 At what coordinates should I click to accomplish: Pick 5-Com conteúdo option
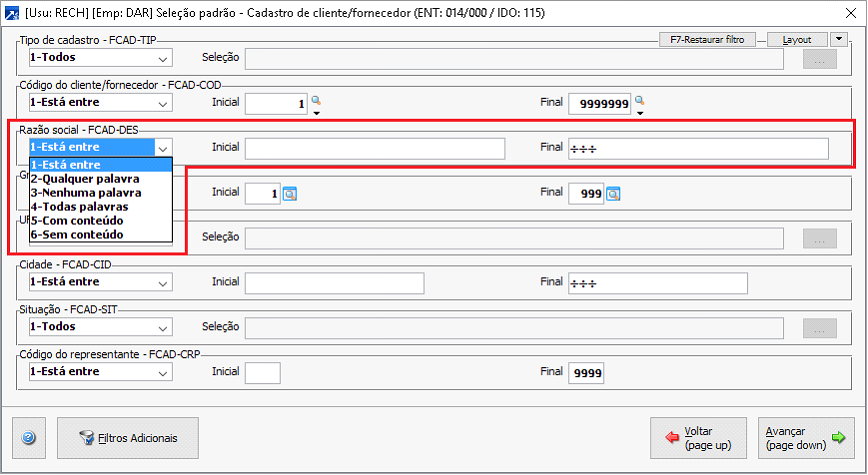click(x=101, y=220)
